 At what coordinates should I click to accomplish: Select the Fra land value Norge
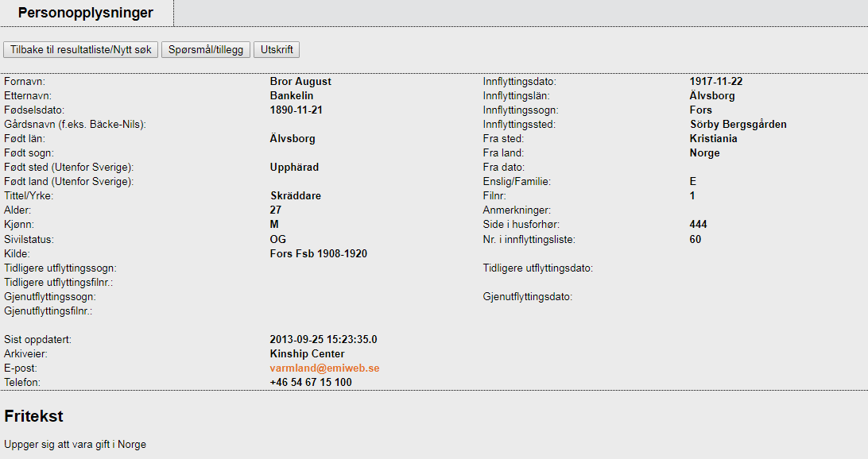704,153
